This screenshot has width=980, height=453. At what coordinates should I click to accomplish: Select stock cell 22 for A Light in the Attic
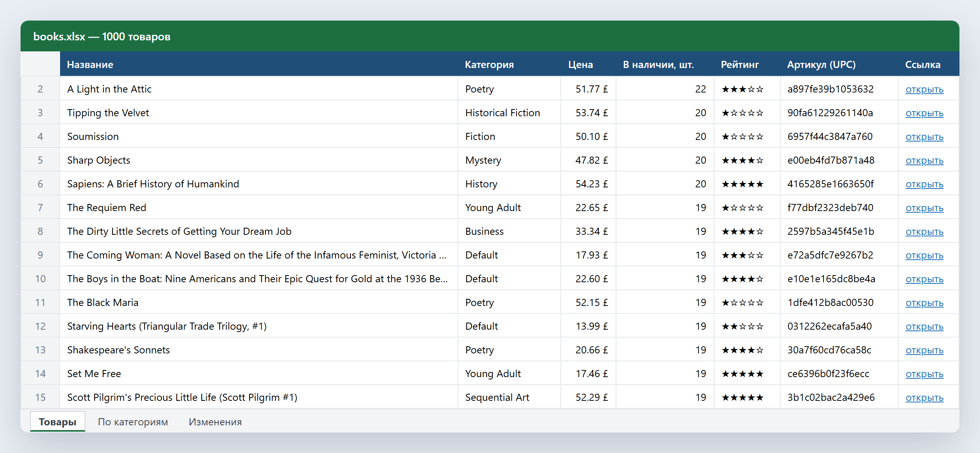665,89
